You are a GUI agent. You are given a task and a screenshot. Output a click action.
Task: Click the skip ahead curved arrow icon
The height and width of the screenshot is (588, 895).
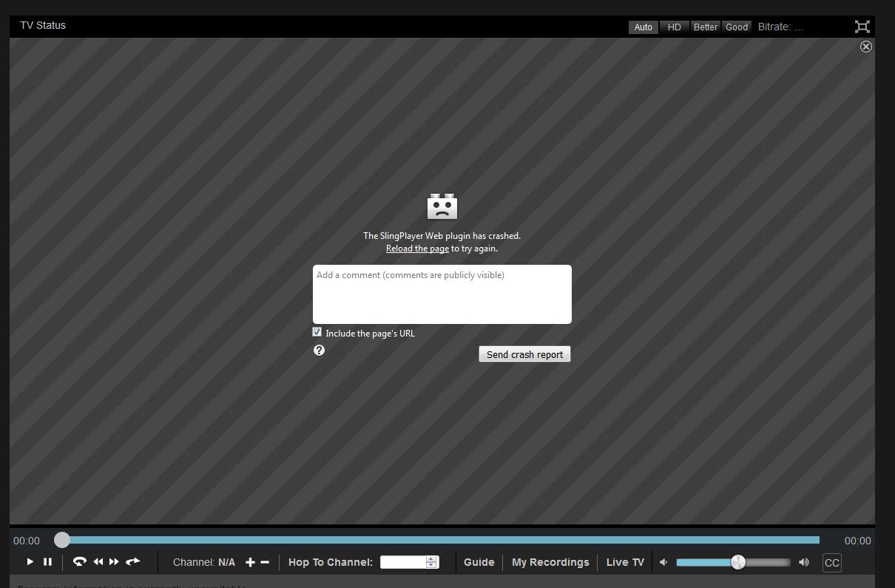pyautogui.click(x=133, y=562)
